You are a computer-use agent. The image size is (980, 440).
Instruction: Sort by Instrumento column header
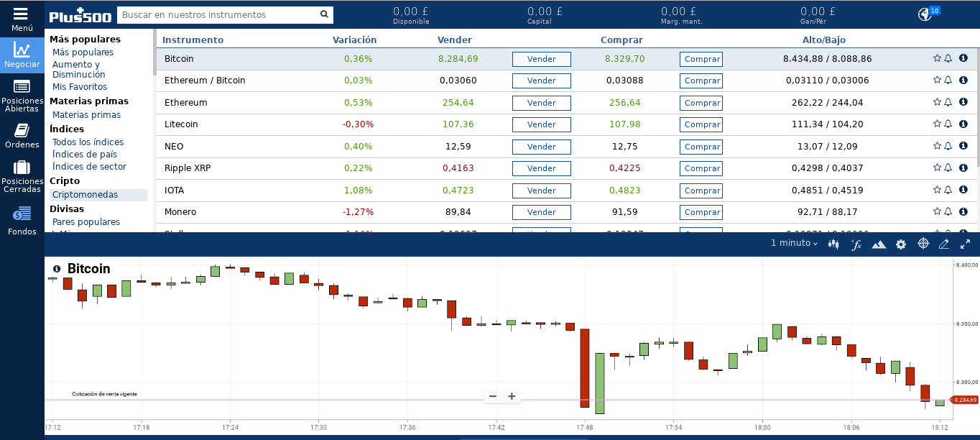tap(193, 40)
